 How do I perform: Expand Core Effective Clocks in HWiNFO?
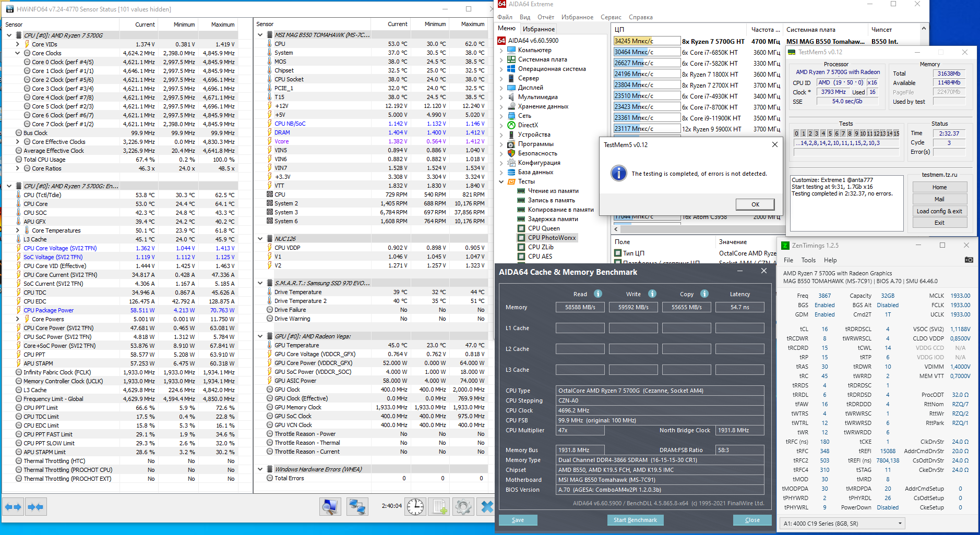coord(18,142)
